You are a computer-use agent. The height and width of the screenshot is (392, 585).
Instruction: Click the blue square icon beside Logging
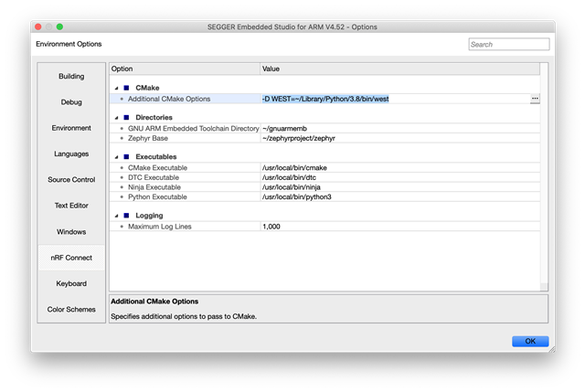126,216
